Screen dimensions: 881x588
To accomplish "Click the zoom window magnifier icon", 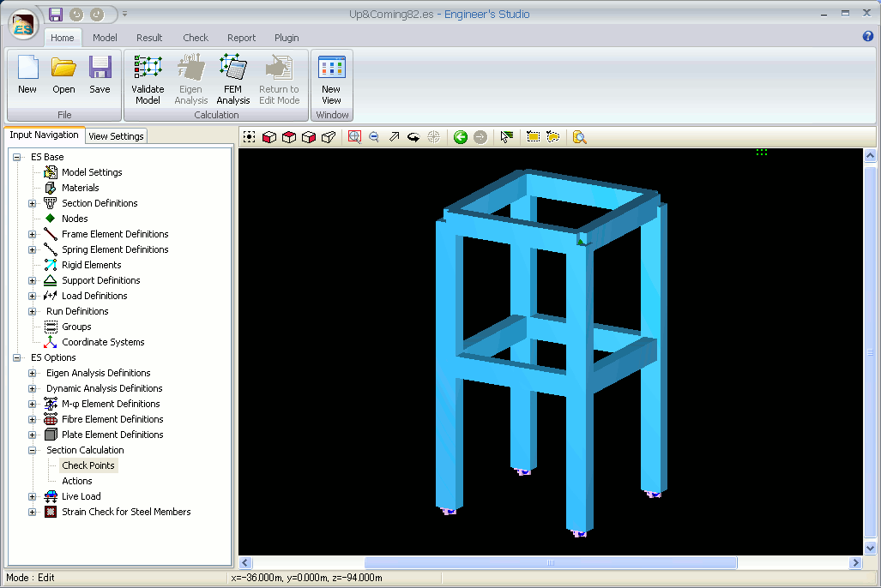I will tap(354, 137).
